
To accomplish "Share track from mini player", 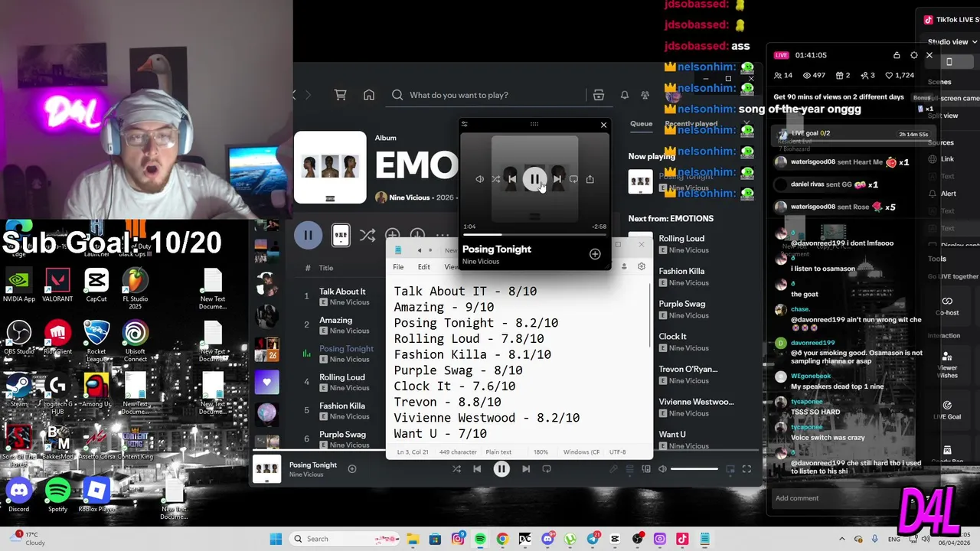I will tap(590, 179).
